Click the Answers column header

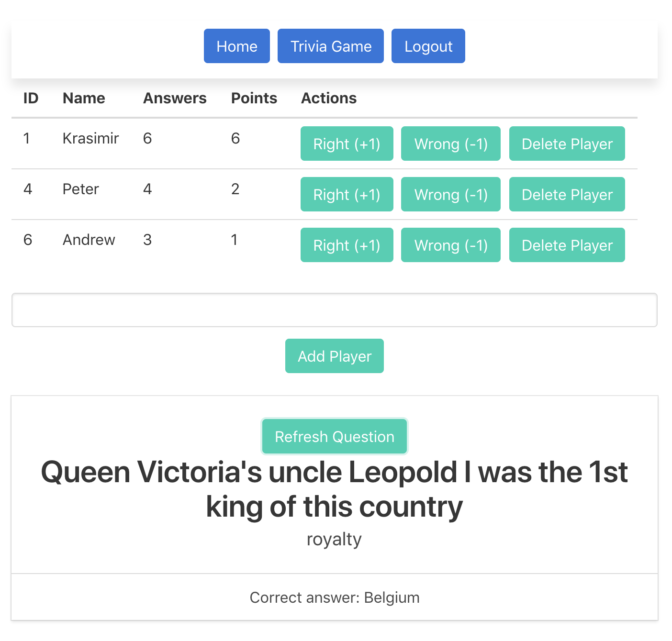(175, 98)
